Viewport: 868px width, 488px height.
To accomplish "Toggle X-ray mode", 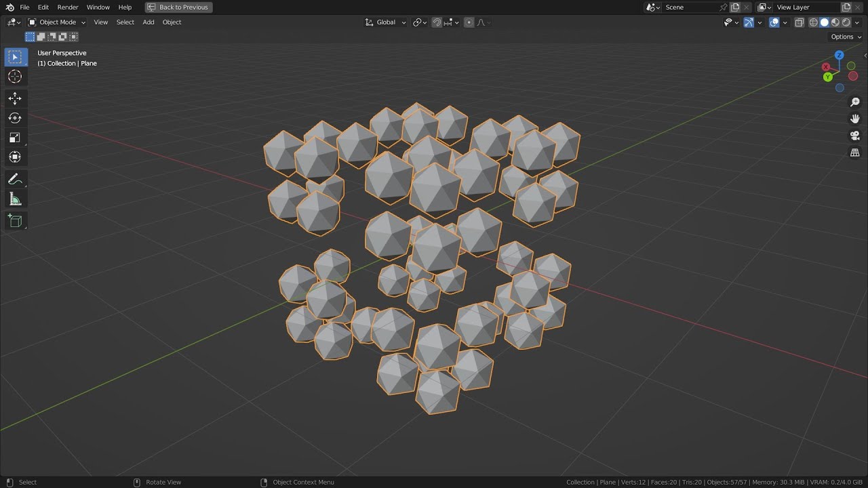I will pyautogui.click(x=800, y=22).
